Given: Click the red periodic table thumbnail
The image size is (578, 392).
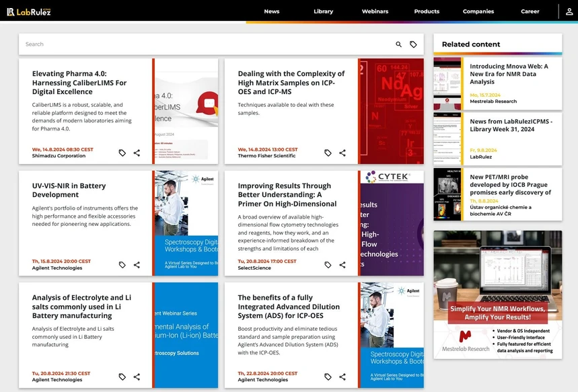Looking at the screenshot, I should (x=392, y=111).
